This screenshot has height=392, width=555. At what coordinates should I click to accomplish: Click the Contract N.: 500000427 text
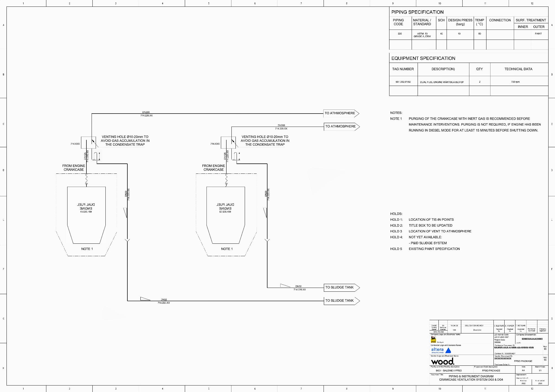coord(505,354)
